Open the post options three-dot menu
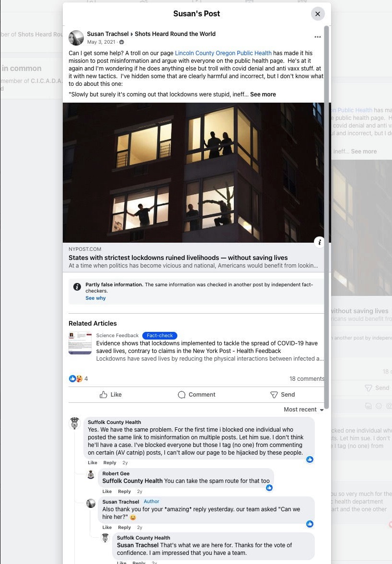 [318, 36]
